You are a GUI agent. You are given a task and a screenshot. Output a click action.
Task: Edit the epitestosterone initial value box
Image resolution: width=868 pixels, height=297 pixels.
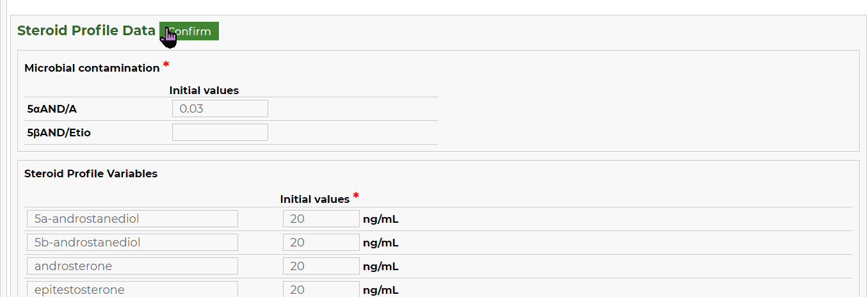[321, 289]
